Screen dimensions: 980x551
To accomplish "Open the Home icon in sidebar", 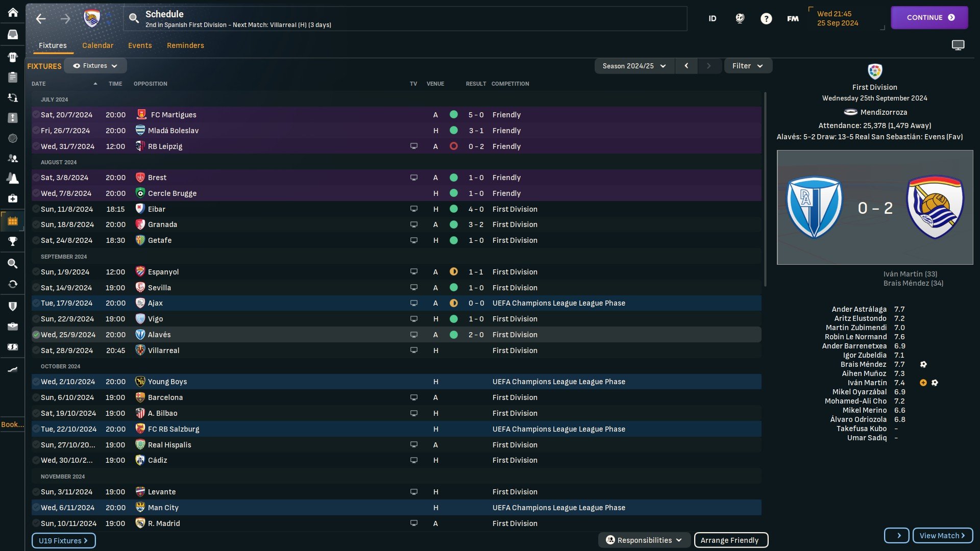I will tap(13, 12).
